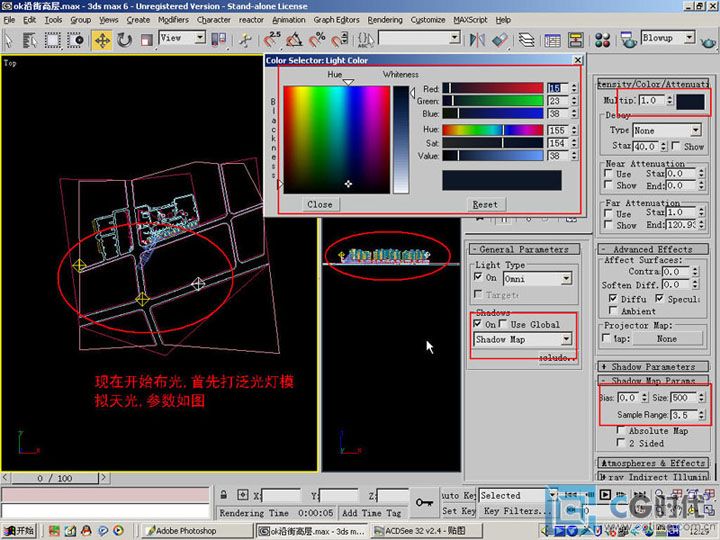The image size is (720, 540).
Task: Enable Near Attenuation Use checkbox
Action: point(608,174)
